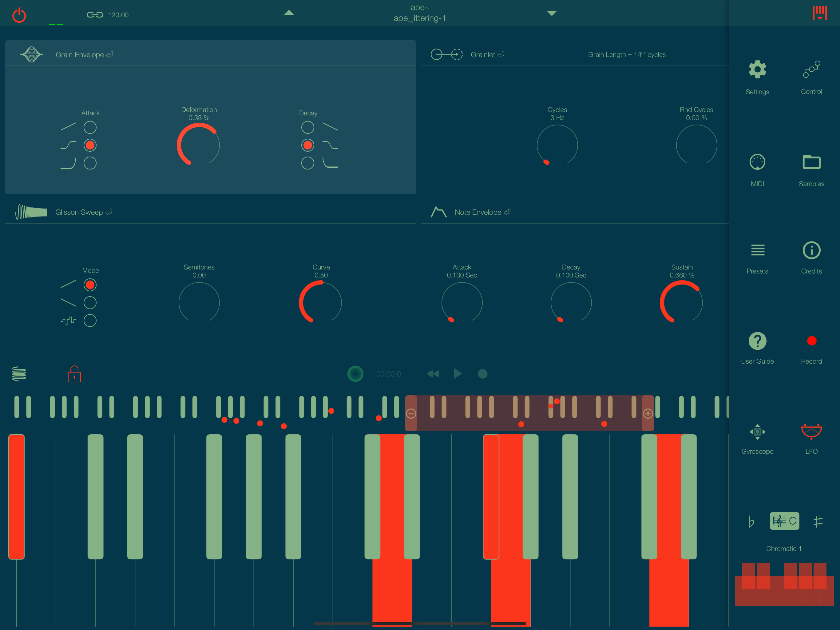The image size is (840, 630).
Task: Click the 00:00:0 time display
Action: click(x=388, y=374)
